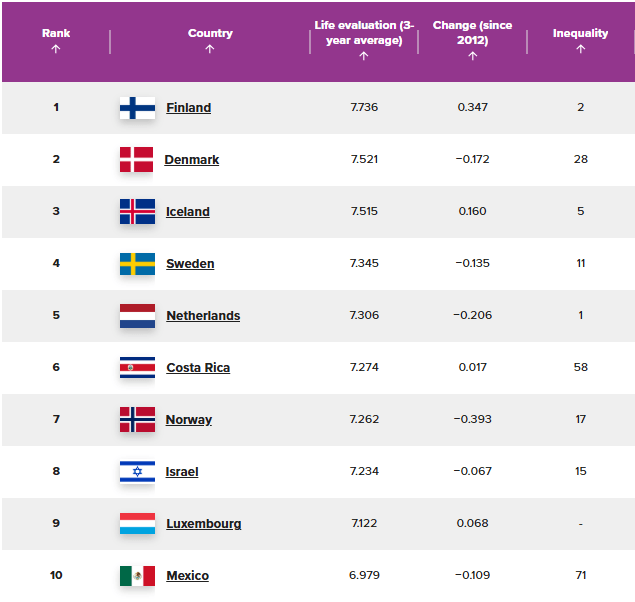
Task: Click the Netherlands flag icon
Action: [x=137, y=316]
